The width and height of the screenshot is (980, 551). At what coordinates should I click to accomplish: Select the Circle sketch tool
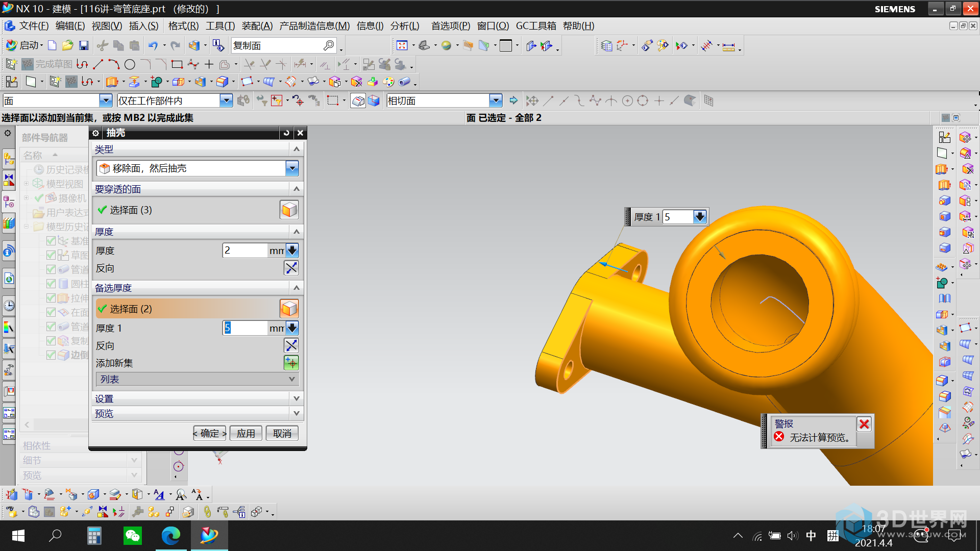pyautogui.click(x=130, y=64)
